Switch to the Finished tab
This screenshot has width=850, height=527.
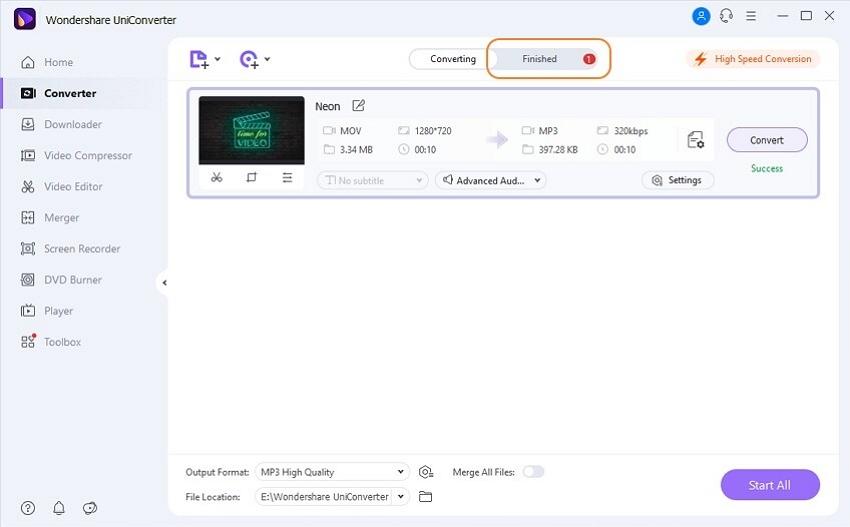[x=545, y=59]
